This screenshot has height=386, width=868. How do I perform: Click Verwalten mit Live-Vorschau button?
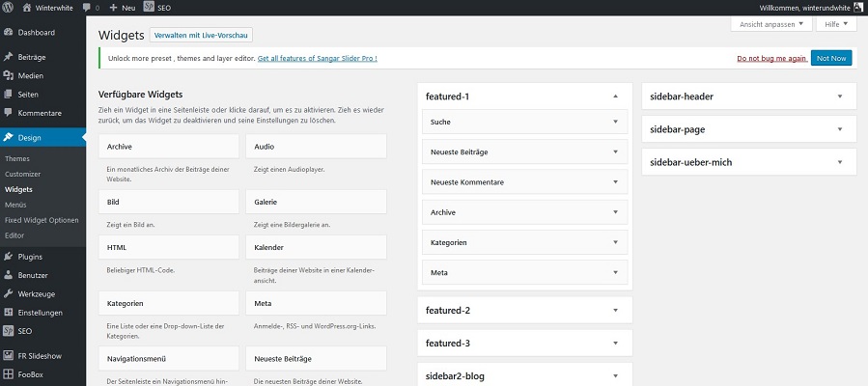202,36
